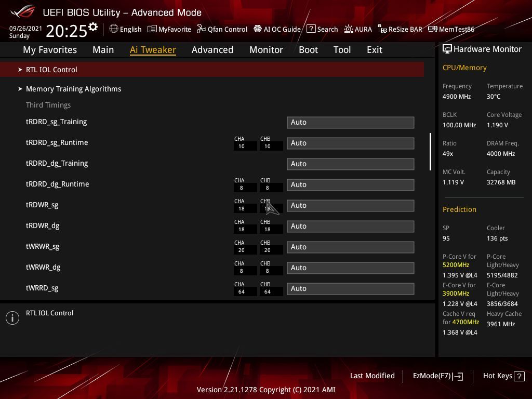Click the 20:25 clock time

[x=66, y=31]
